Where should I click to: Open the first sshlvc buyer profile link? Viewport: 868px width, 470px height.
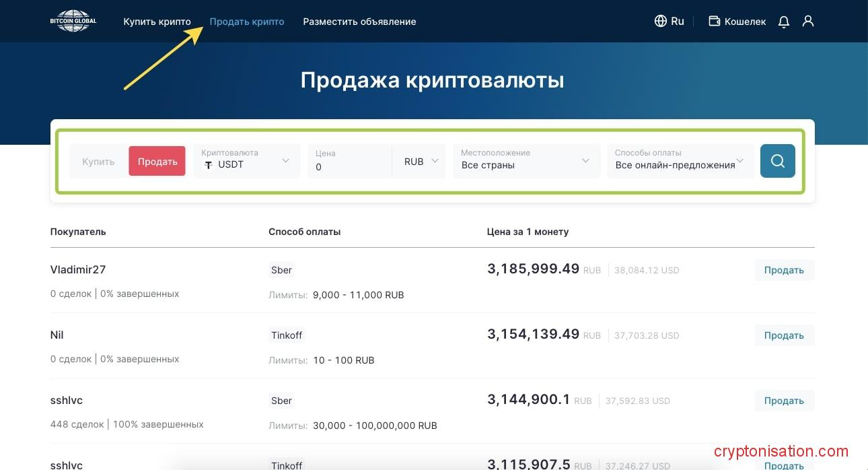pos(67,400)
